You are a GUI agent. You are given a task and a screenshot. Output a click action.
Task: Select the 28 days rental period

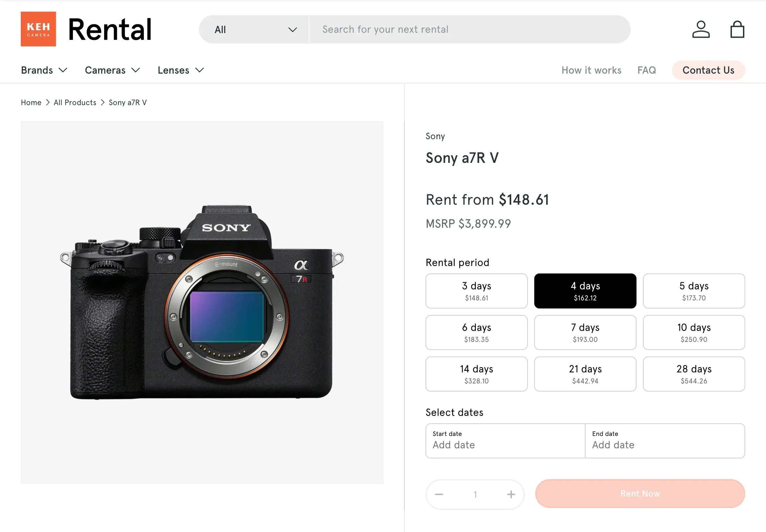point(694,374)
